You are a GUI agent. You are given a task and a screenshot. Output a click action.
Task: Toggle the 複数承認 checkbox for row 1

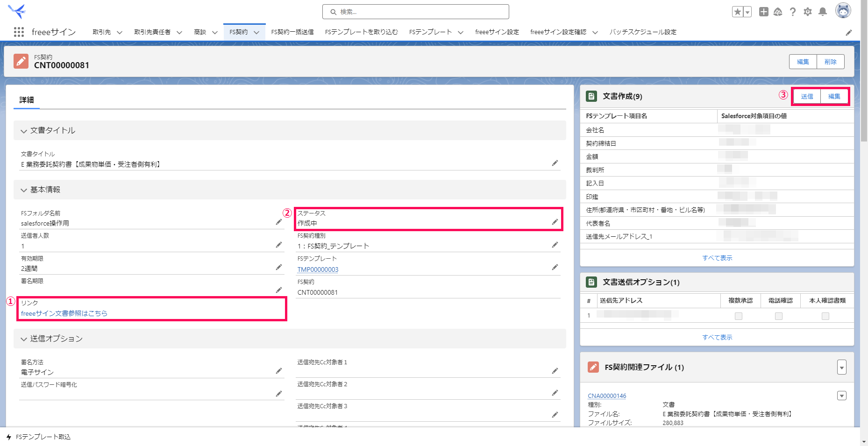739,316
